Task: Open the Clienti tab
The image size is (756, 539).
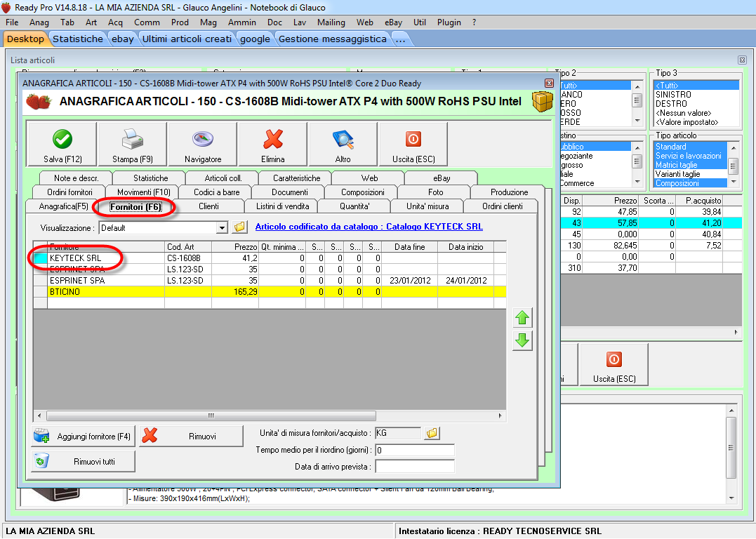Action: (x=208, y=206)
